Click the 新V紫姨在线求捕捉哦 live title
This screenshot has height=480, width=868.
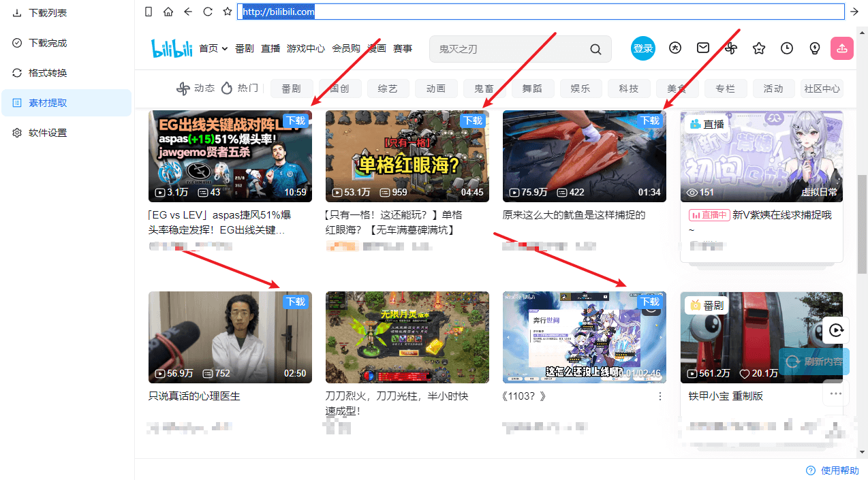pyautogui.click(x=782, y=215)
